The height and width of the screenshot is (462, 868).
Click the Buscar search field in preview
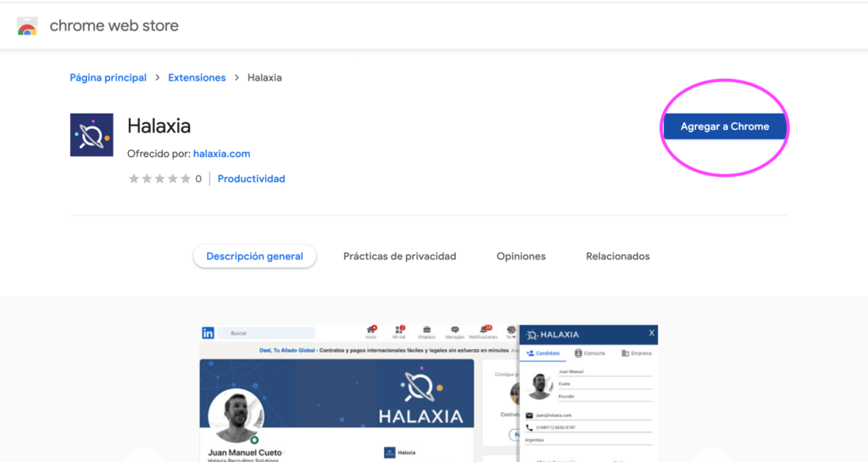(265, 333)
